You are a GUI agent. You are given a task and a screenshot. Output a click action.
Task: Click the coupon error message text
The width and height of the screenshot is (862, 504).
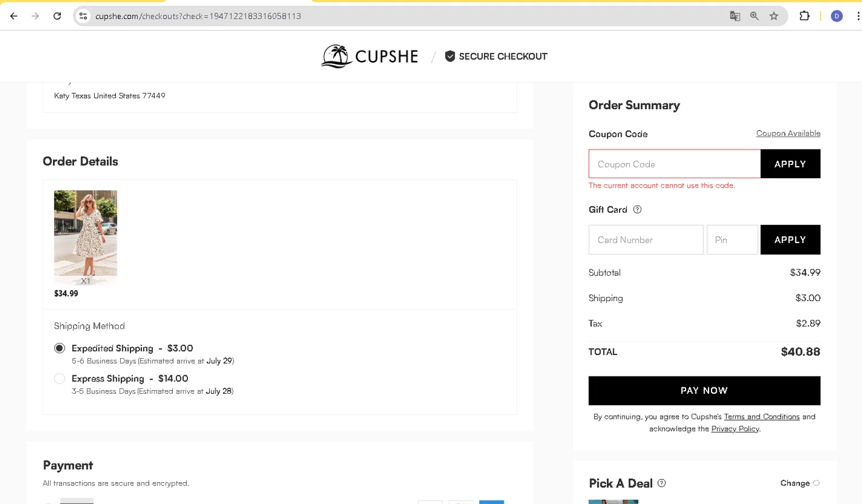point(661,186)
